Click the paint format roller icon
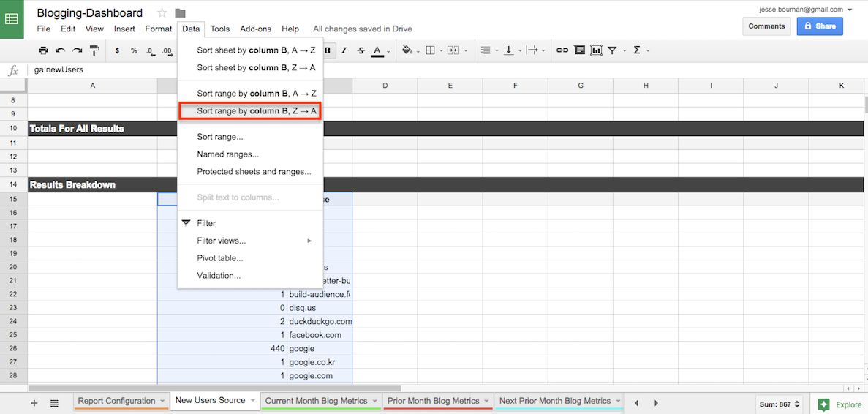The width and height of the screenshot is (868, 414). 94,50
